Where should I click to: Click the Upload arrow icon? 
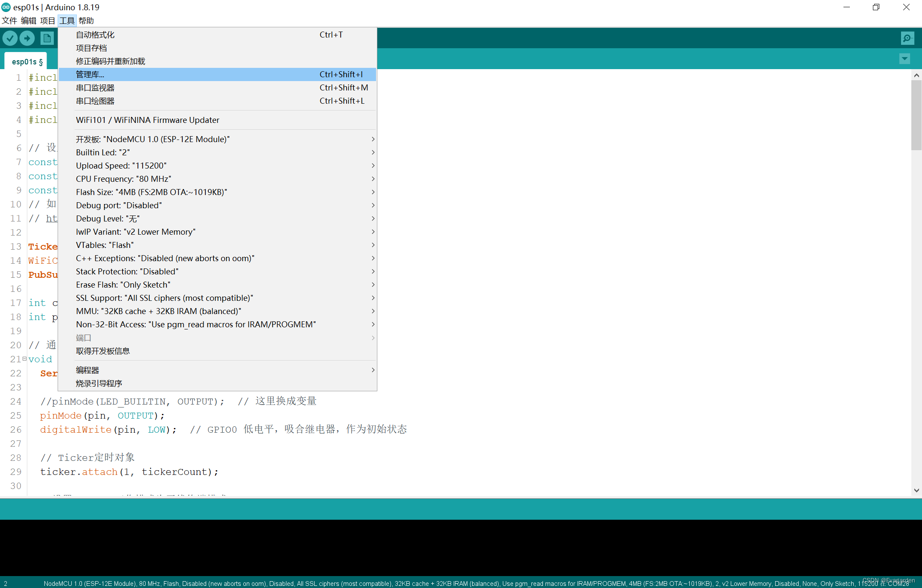coord(27,38)
